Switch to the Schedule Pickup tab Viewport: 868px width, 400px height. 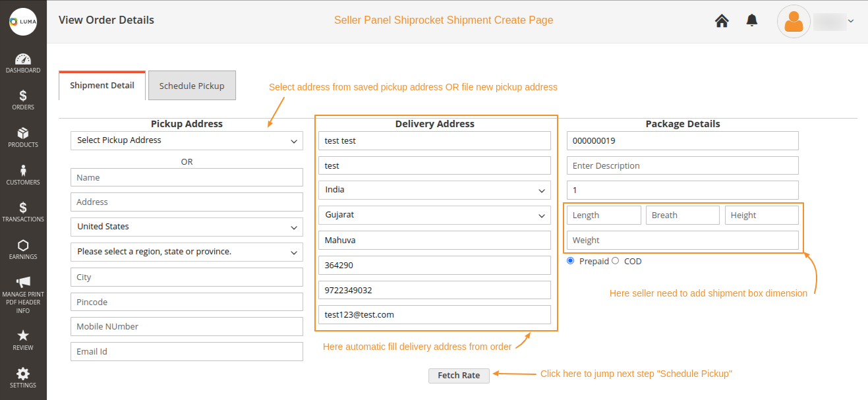click(x=192, y=85)
